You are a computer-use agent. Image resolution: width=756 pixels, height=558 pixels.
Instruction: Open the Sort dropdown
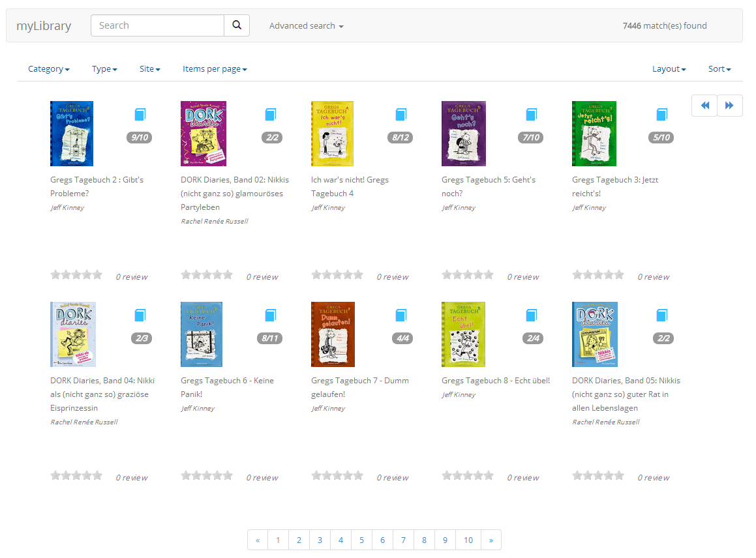[719, 69]
